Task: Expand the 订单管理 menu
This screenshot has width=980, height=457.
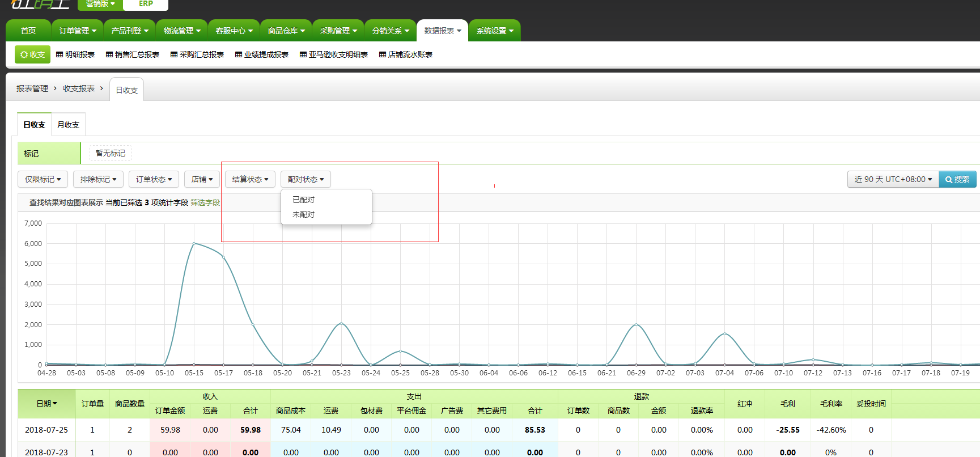Action: coord(78,31)
